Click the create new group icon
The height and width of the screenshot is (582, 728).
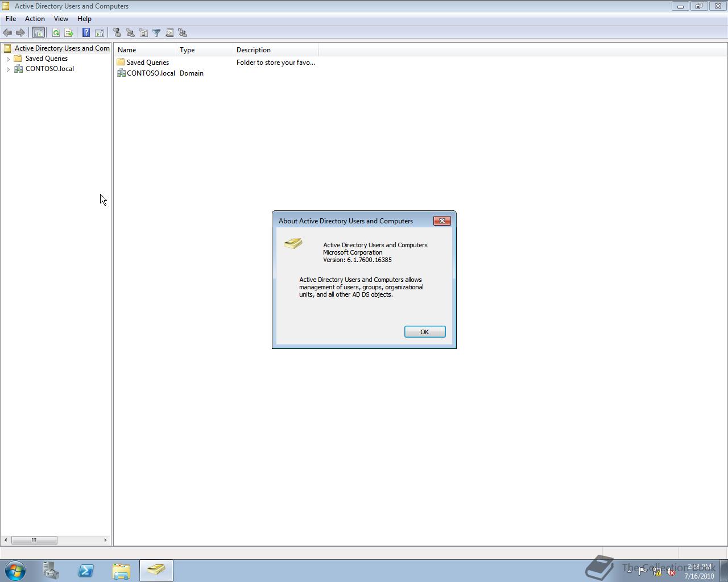coord(130,33)
